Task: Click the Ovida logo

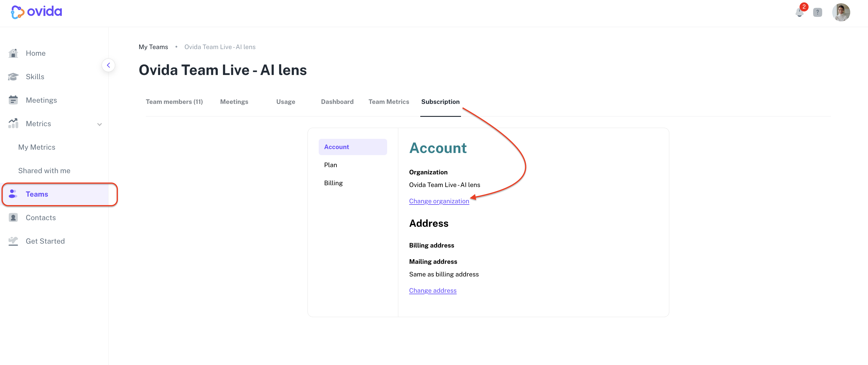Action: 36,12
